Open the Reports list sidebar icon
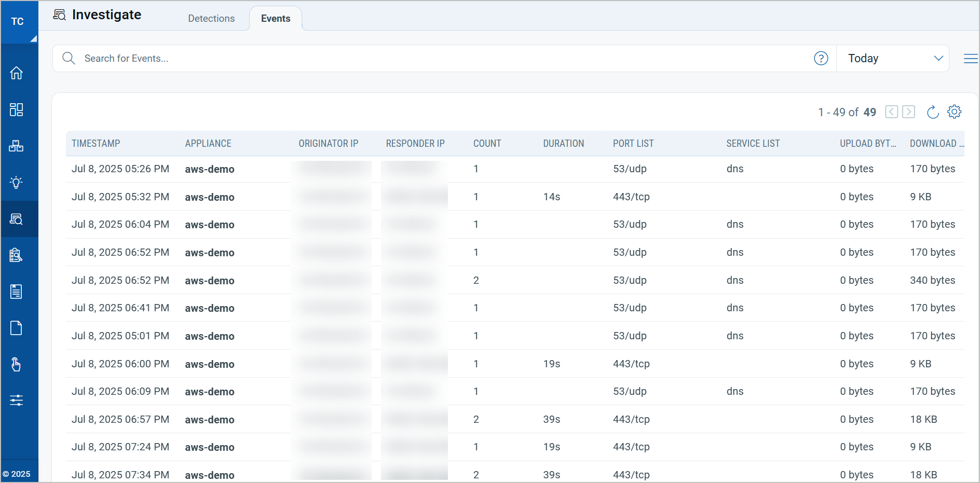 17,292
